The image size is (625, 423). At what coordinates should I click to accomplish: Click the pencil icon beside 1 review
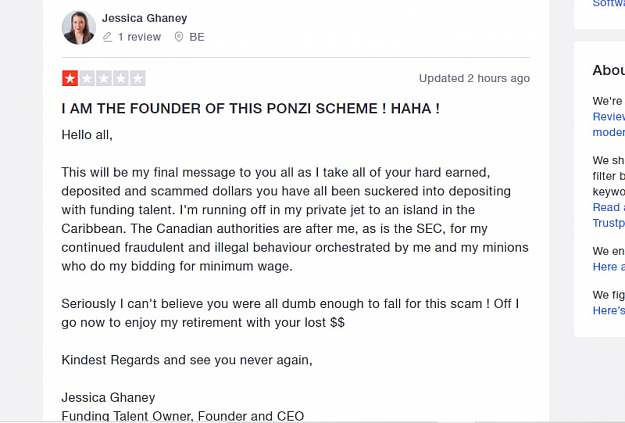(107, 37)
